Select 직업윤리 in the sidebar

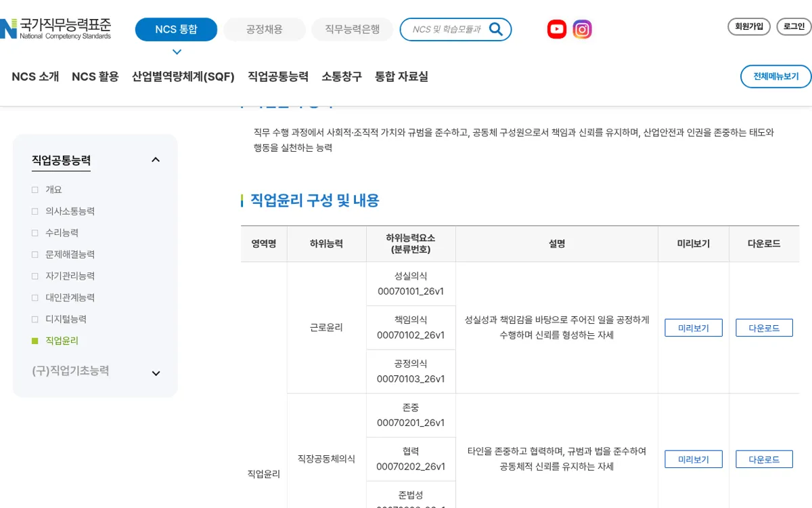coord(62,341)
